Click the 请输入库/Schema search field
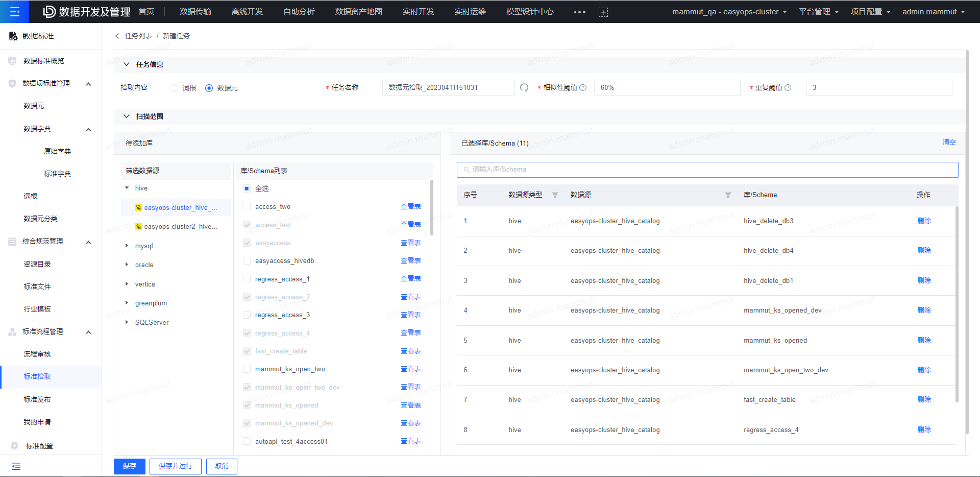 click(707, 170)
